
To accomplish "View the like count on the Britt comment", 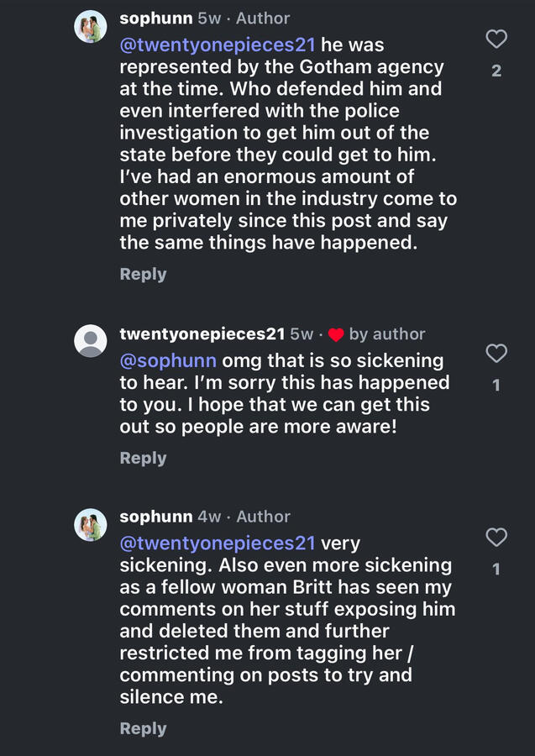I will pos(496,569).
